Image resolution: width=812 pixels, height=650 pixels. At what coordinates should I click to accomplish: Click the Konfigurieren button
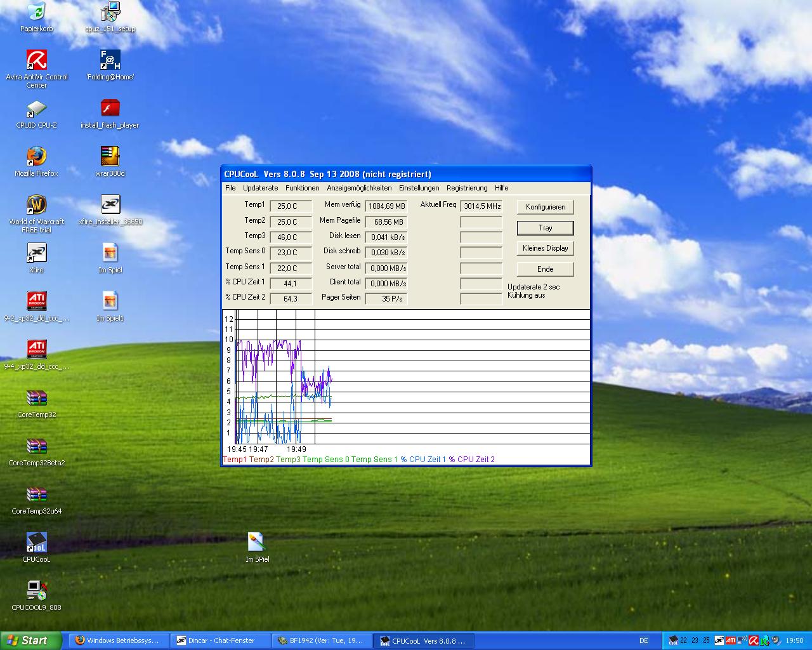pos(546,207)
